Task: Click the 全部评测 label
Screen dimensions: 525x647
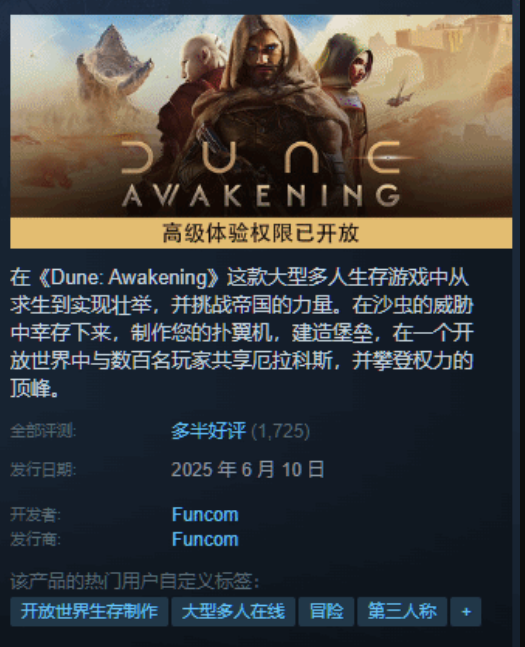Action: point(43,431)
